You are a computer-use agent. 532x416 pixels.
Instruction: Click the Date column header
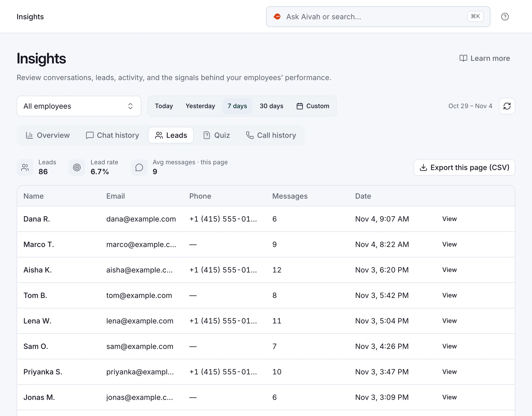click(x=363, y=196)
